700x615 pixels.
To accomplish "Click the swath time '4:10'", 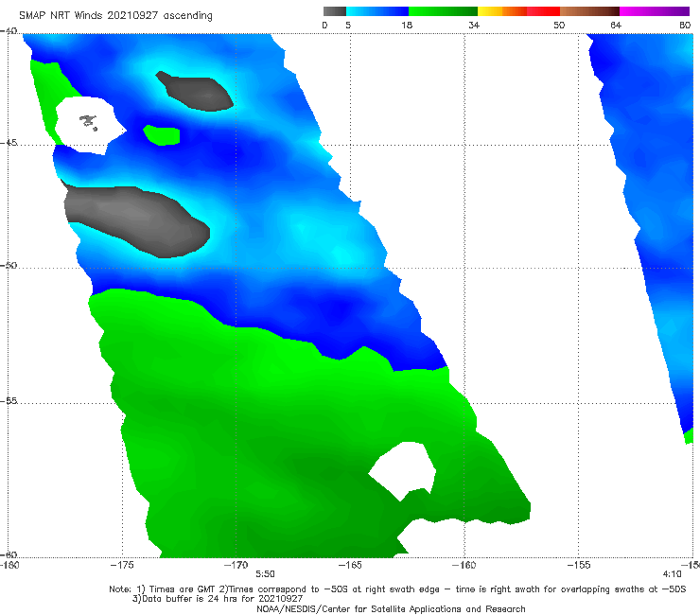I will (672, 574).
